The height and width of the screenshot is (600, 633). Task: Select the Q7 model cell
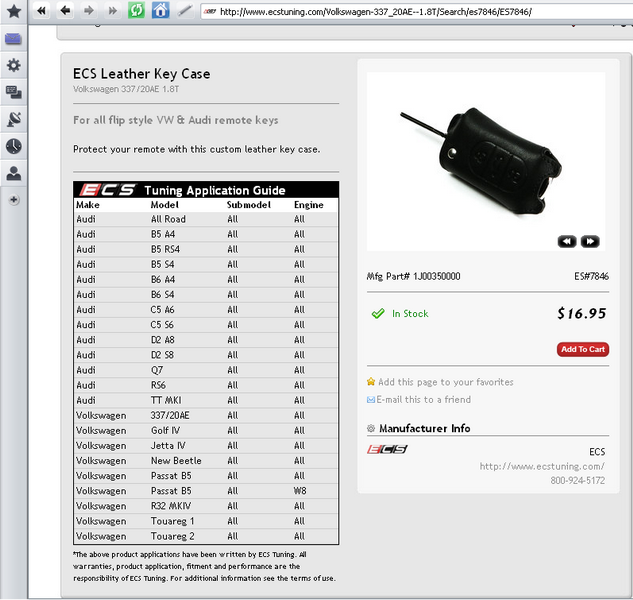tap(157, 370)
